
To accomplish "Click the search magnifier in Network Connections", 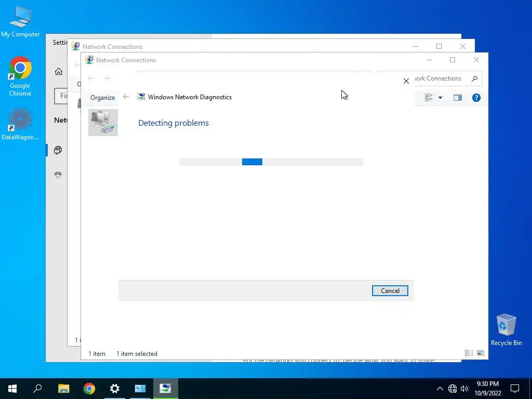I will click(x=474, y=79).
